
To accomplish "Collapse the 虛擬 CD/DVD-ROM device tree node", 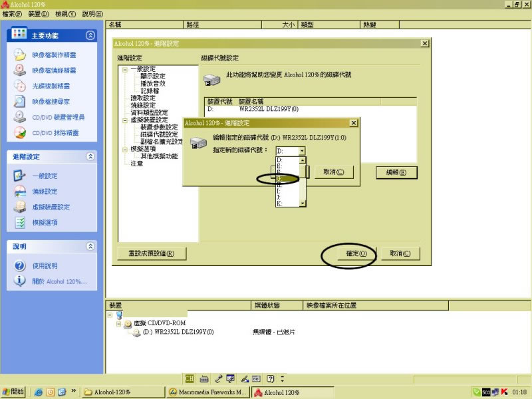I will coord(118,324).
